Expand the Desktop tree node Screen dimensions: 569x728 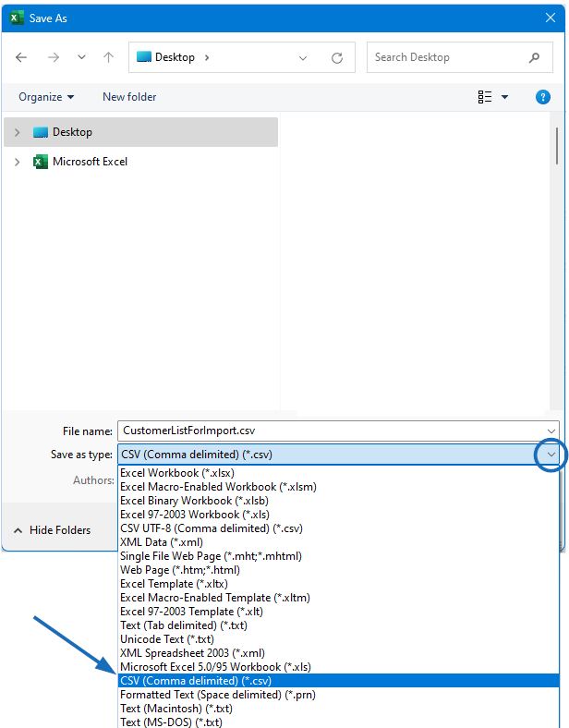[x=18, y=132]
